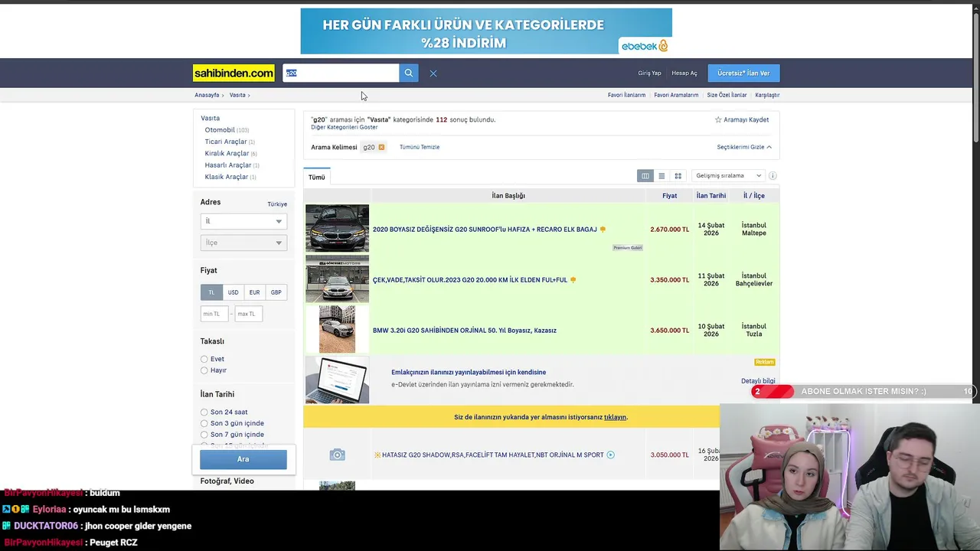Click the Türkiye link beside Adres
Screen dimensions: 980x551
(277, 204)
